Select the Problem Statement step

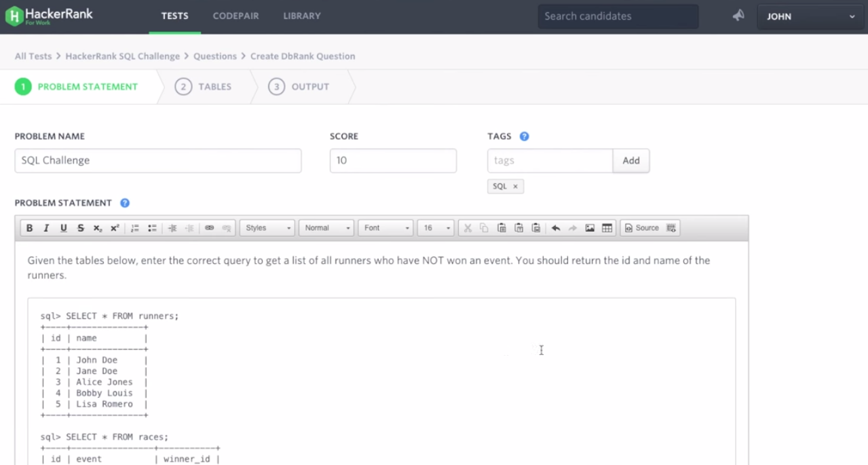[77, 87]
